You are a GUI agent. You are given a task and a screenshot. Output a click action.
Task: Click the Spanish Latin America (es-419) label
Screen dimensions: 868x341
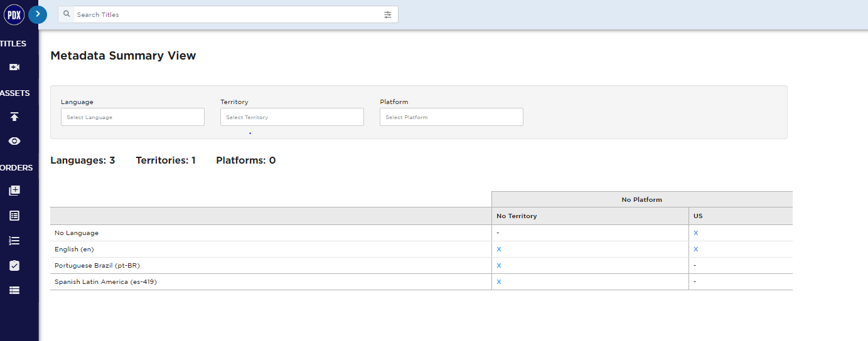[105, 282]
